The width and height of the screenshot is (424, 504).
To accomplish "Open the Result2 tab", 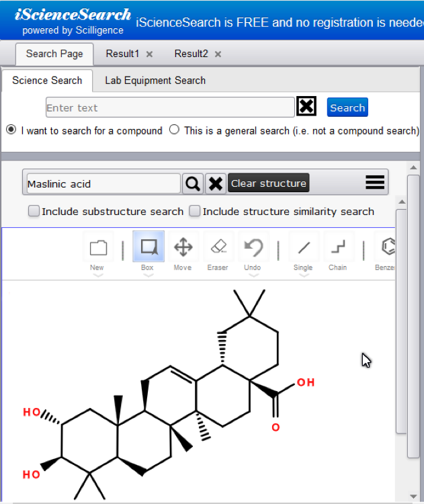I will [192, 54].
